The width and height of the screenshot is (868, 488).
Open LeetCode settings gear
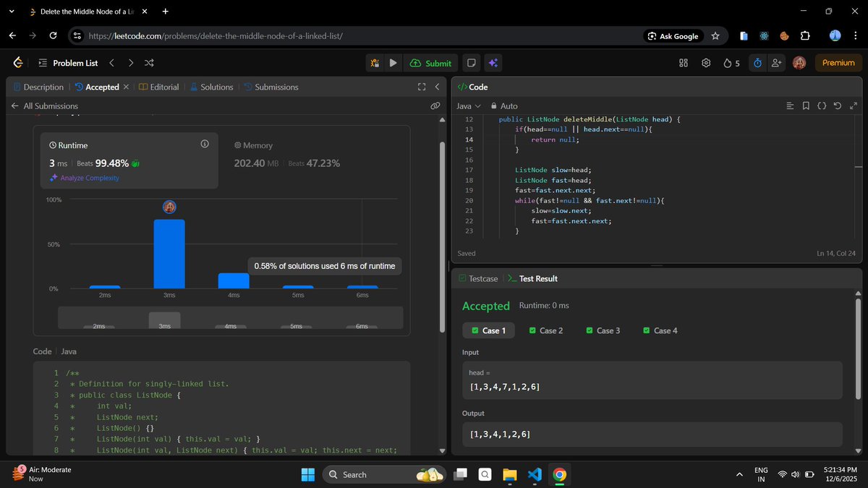tap(706, 63)
